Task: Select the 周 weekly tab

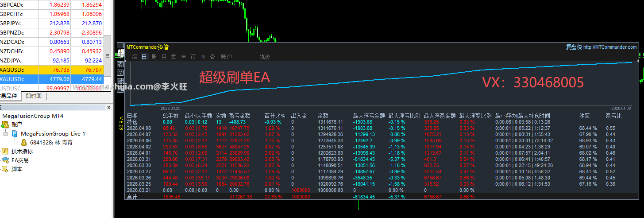Action: point(154,57)
